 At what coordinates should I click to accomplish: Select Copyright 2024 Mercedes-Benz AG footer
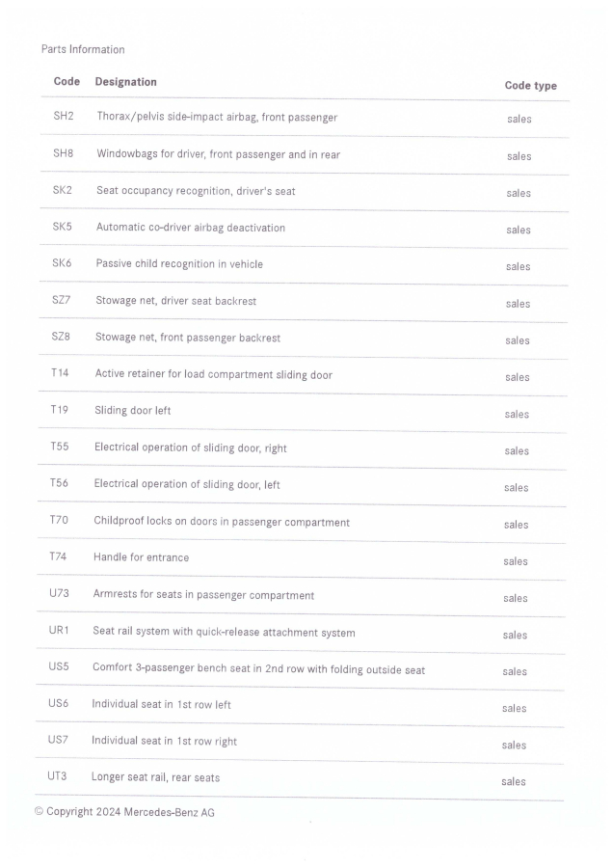pos(124,812)
